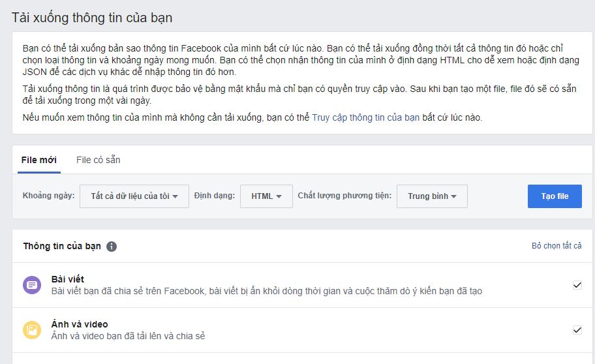Uncheck the Ảnh và video checkbox
Image resolution: width=595 pixels, height=364 pixels.
pos(577,330)
